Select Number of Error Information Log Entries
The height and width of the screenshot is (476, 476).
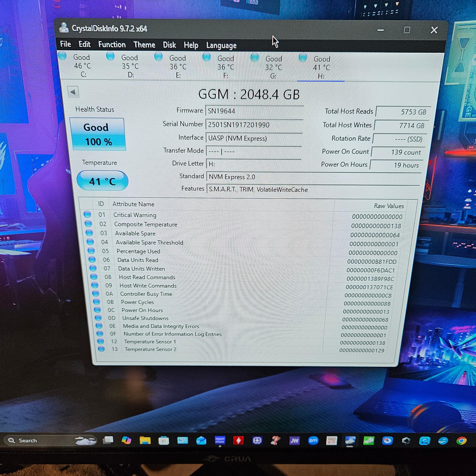pyautogui.click(x=242, y=334)
